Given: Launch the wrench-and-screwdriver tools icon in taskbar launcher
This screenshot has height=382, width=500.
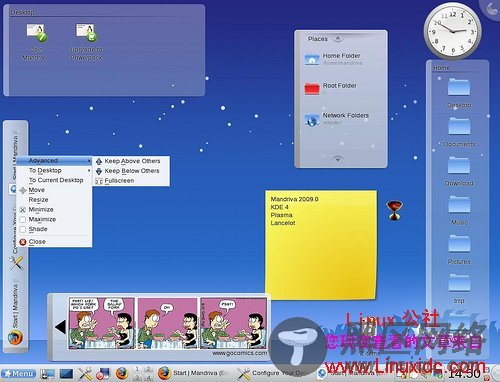Looking at the screenshot, I should point(85,373).
